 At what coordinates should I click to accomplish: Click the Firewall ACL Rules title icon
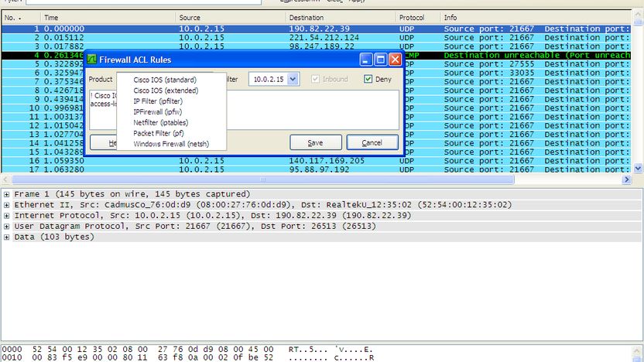click(91, 60)
